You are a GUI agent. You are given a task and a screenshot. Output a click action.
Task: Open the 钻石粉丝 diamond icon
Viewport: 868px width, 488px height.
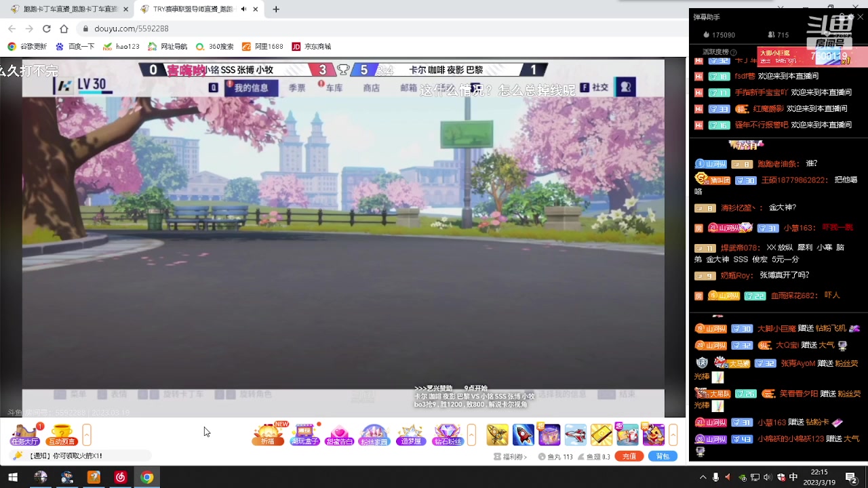[447, 434]
